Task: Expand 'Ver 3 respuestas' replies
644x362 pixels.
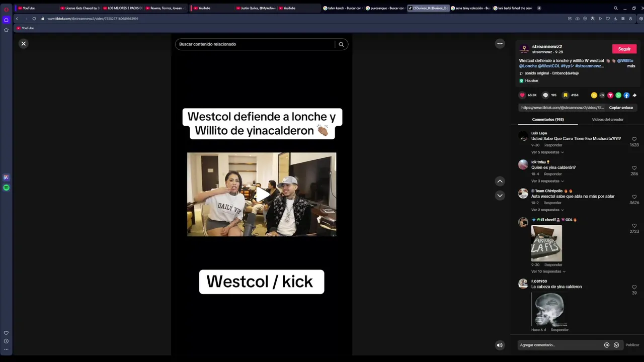Action: [547, 181]
